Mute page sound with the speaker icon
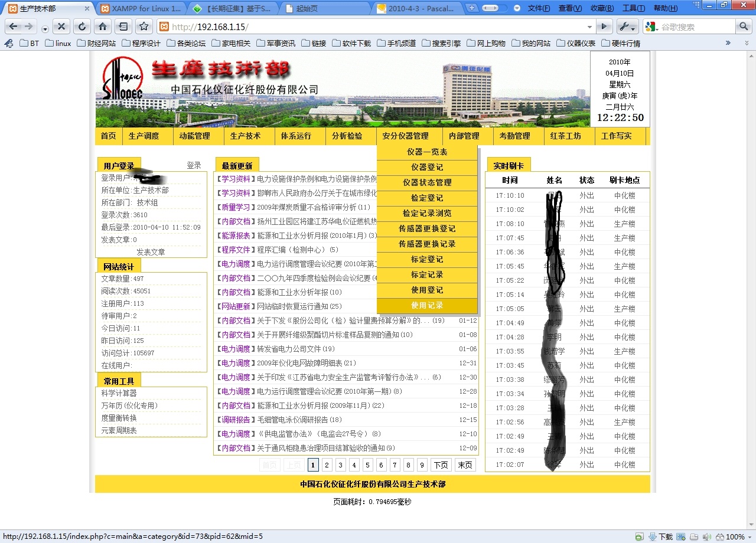This screenshot has width=756, height=543. 706,537
